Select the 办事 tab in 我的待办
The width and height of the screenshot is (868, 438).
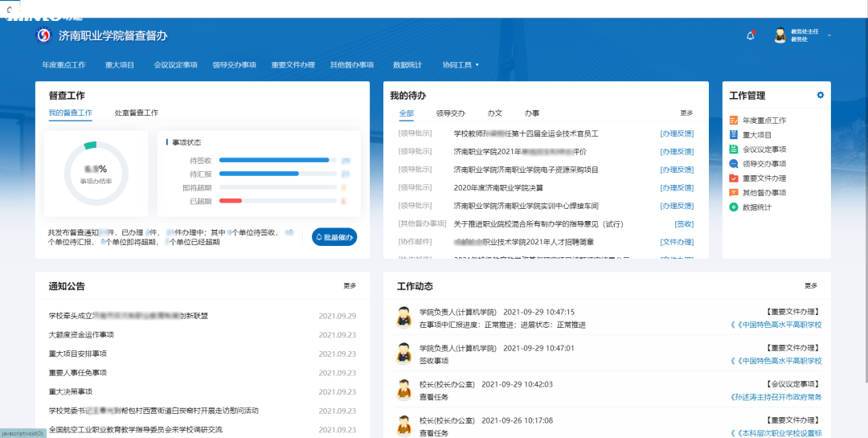tap(532, 113)
